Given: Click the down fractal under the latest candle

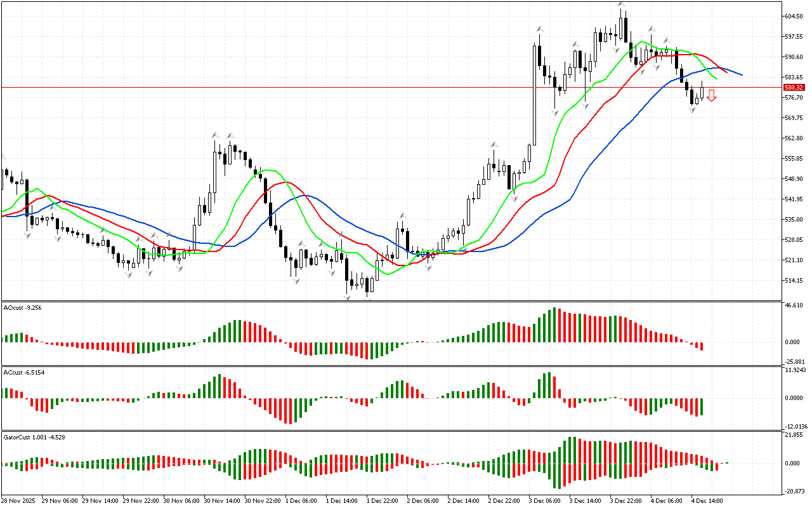Looking at the screenshot, I should (693, 110).
